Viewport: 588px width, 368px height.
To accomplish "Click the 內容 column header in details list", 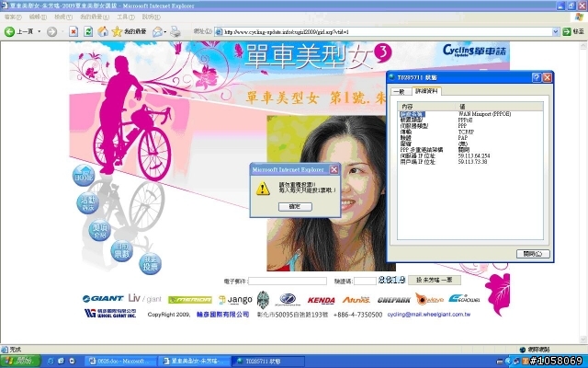I will (x=426, y=107).
